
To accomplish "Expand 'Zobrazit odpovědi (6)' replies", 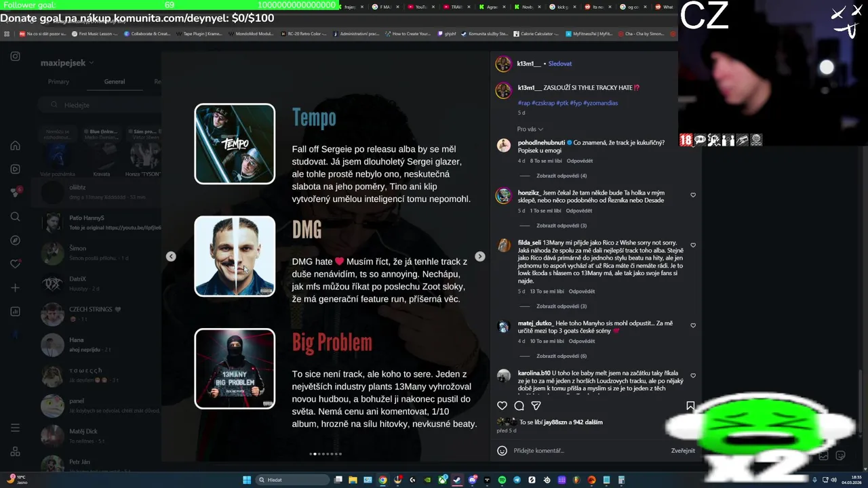I will (x=561, y=356).
